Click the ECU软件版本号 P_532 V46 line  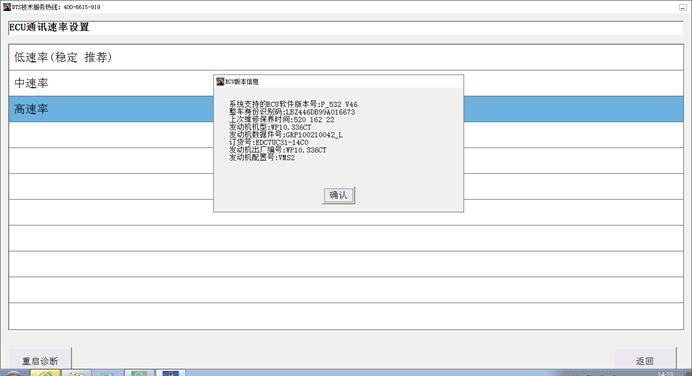(x=293, y=104)
